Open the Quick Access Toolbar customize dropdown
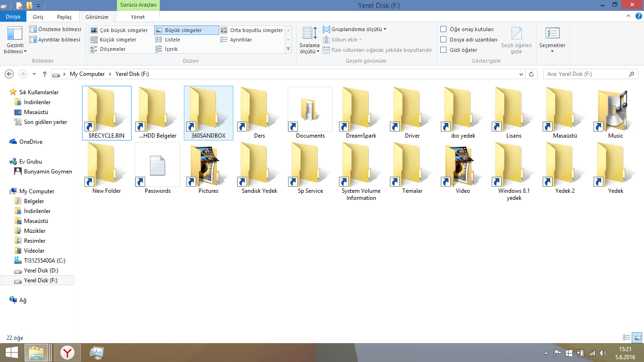This screenshot has height=362, width=644. tap(38, 6)
